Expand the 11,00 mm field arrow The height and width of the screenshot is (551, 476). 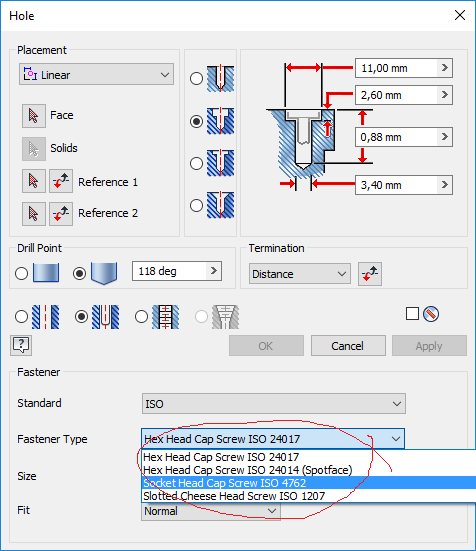pos(445,67)
